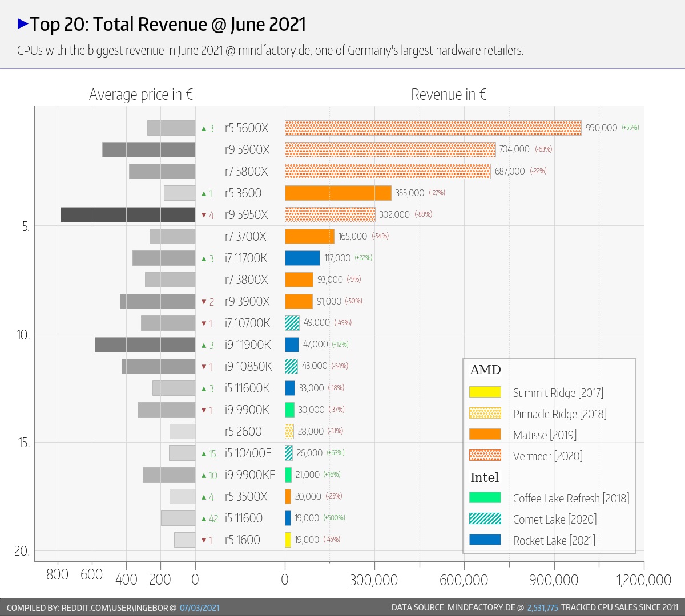Click the Coffee Lake Refresh green swatch

tap(485, 497)
